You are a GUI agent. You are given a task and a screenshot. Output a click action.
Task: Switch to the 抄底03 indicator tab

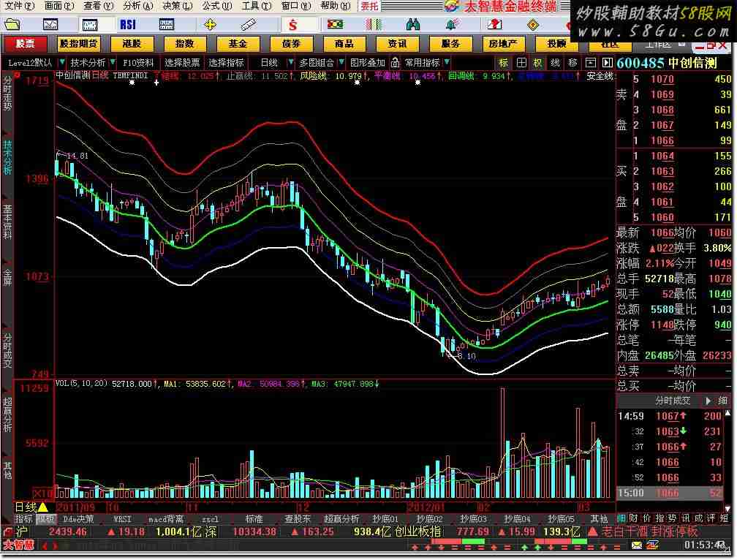point(473,519)
